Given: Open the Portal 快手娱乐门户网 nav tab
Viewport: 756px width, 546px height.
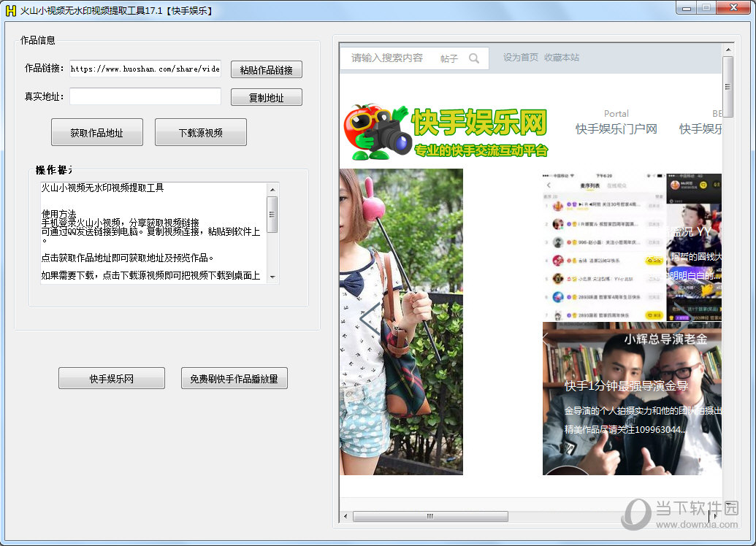Looking at the screenshot, I should [x=616, y=122].
